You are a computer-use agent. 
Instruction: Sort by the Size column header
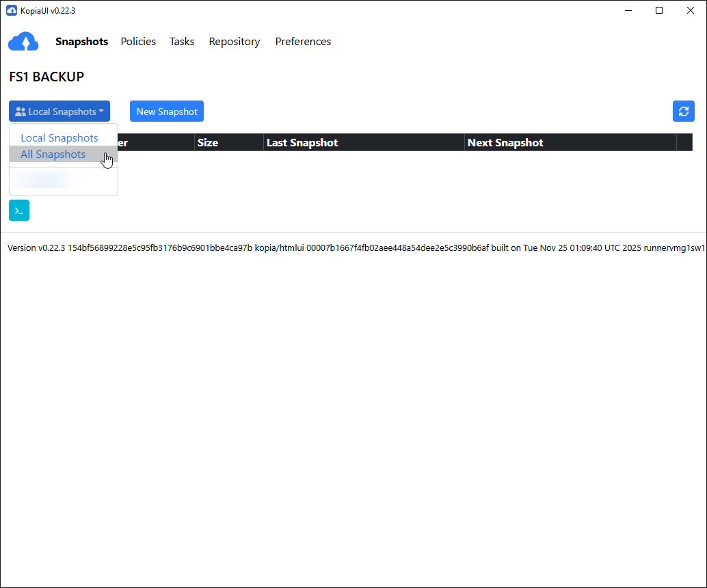point(208,142)
